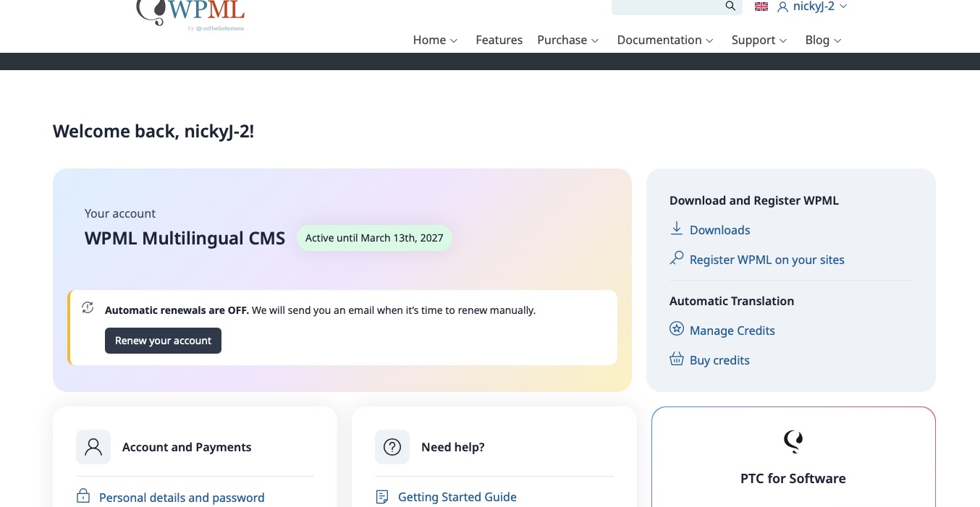The width and height of the screenshot is (980, 507).
Task: Expand the Documentation dropdown menu
Action: pyautogui.click(x=664, y=41)
